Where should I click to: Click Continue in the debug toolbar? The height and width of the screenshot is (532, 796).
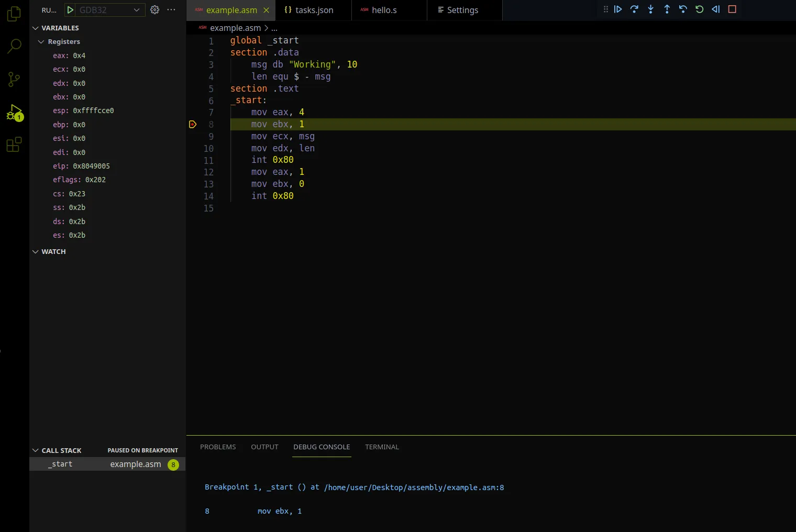pyautogui.click(x=618, y=9)
